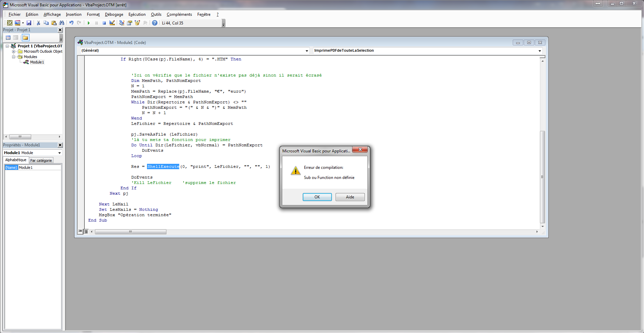Cut selection with scissors icon
The height and width of the screenshot is (333, 644).
[38, 23]
